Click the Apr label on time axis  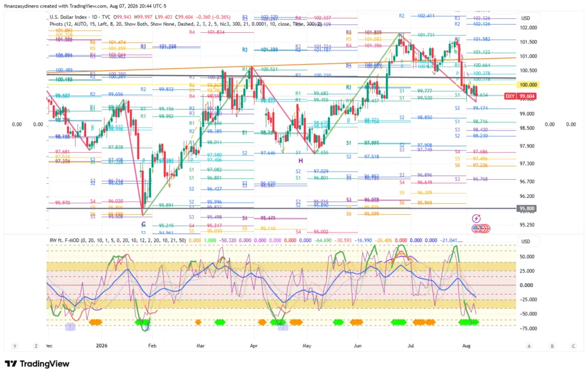pos(254,346)
